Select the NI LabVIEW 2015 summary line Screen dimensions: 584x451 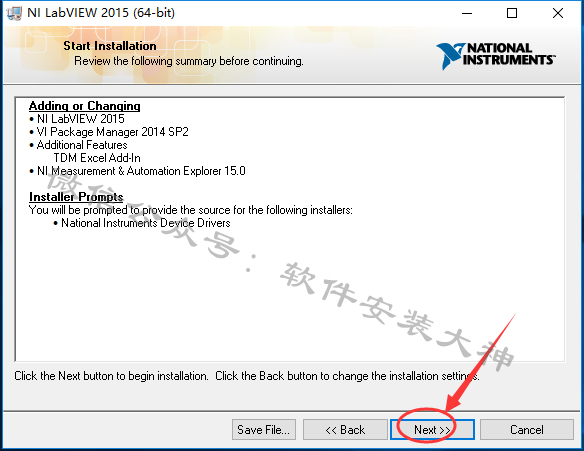click(x=77, y=119)
